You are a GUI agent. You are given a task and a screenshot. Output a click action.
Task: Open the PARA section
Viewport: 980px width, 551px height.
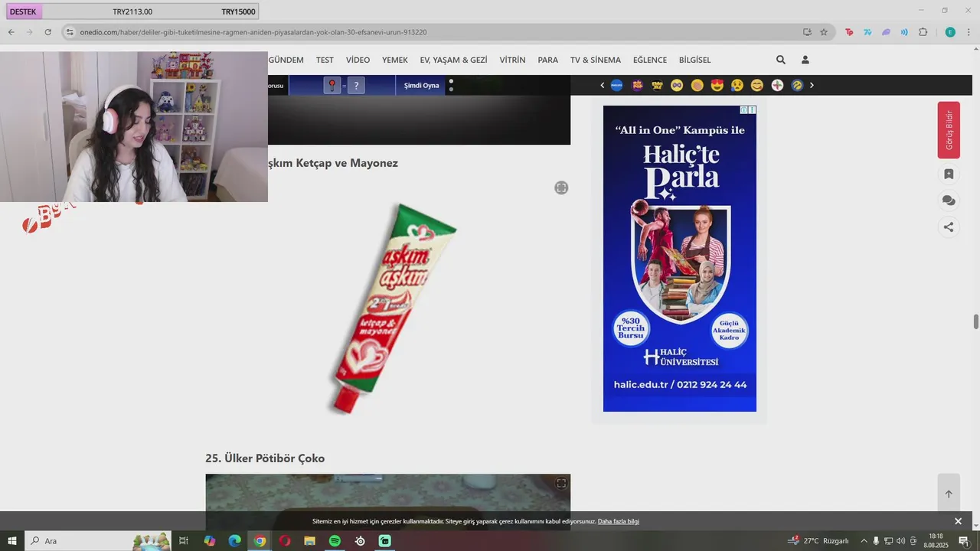(547, 60)
